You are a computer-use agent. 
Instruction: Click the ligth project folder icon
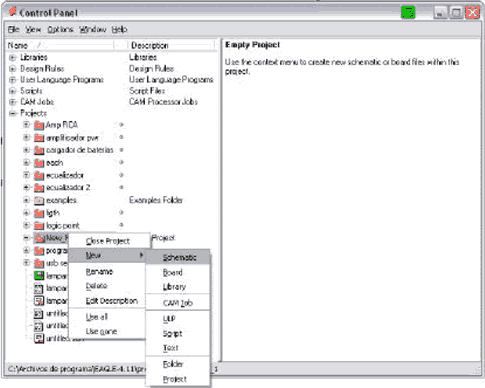(x=39, y=213)
